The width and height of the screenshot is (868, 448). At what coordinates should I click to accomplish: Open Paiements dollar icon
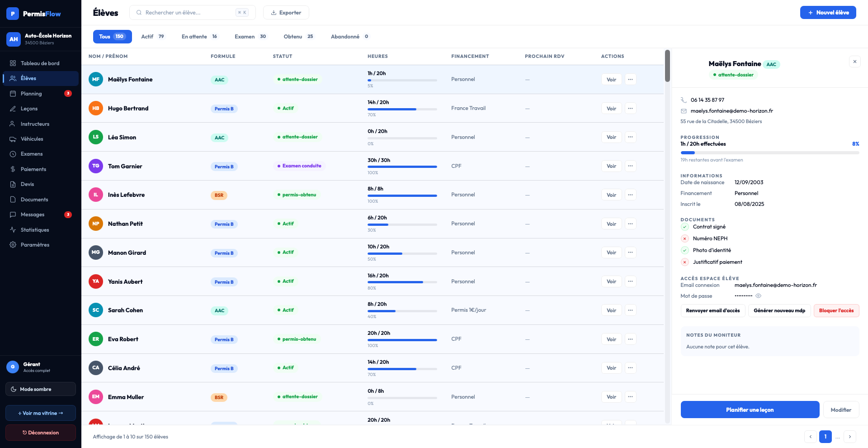click(x=13, y=169)
